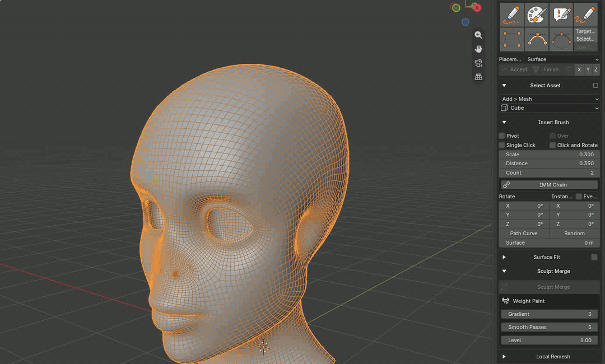Click the Sculpt Merge button
Image resolution: width=605 pixels, height=364 pixels.
click(x=550, y=287)
